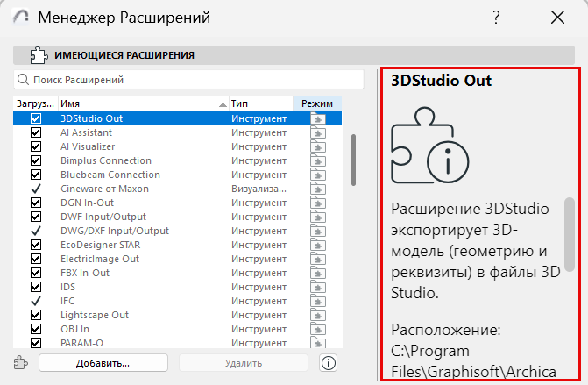Screen dimensions: 588x385
Task: Close the Менеджер Расширений dialog
Action: point(557,18)
